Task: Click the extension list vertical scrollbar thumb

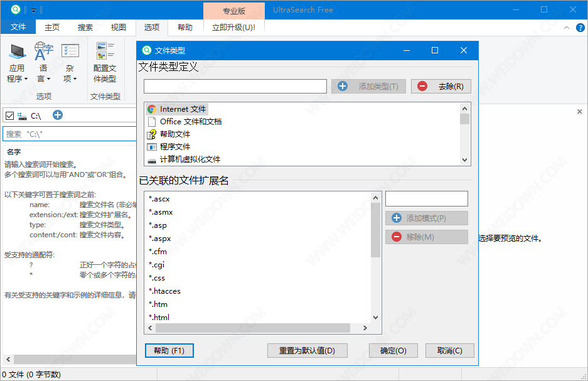Action: click(x=375, y=230)
